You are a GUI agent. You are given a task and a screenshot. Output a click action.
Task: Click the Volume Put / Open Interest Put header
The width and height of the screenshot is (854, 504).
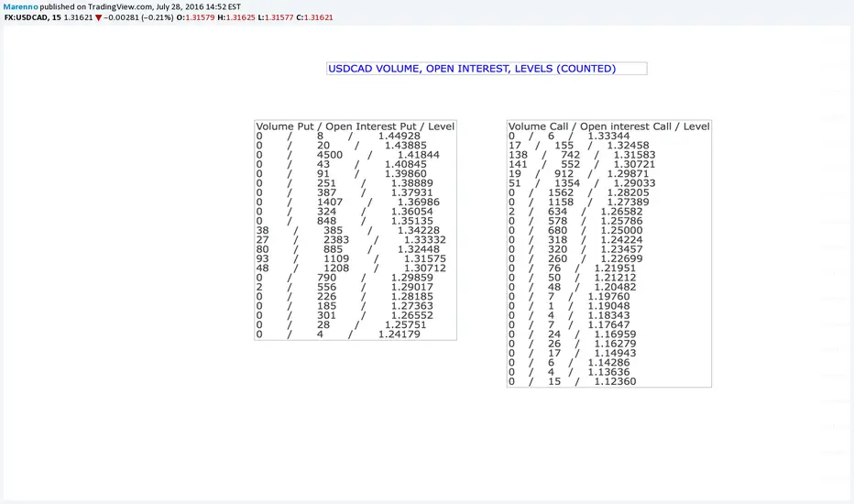(x=356, y=126)
